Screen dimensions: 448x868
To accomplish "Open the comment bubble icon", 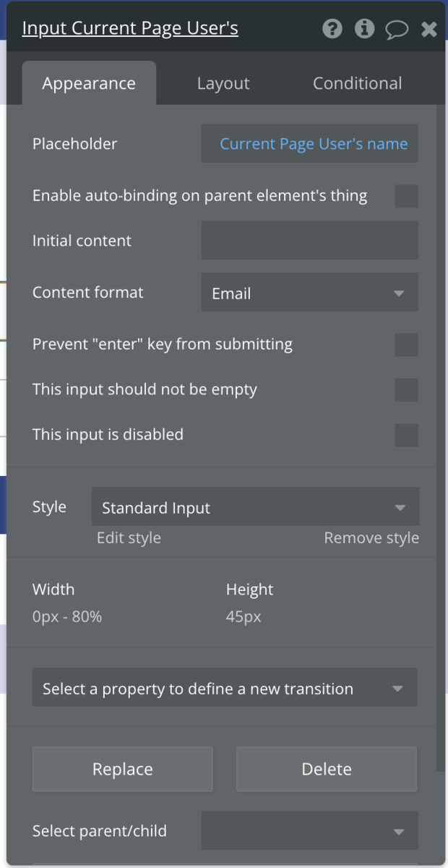I will coord(397,29).
